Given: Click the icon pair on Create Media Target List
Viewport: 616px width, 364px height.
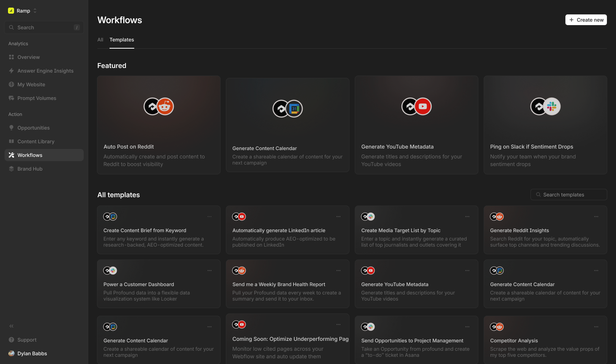Looking at the screenshot, I should click(x=368, y=217).
